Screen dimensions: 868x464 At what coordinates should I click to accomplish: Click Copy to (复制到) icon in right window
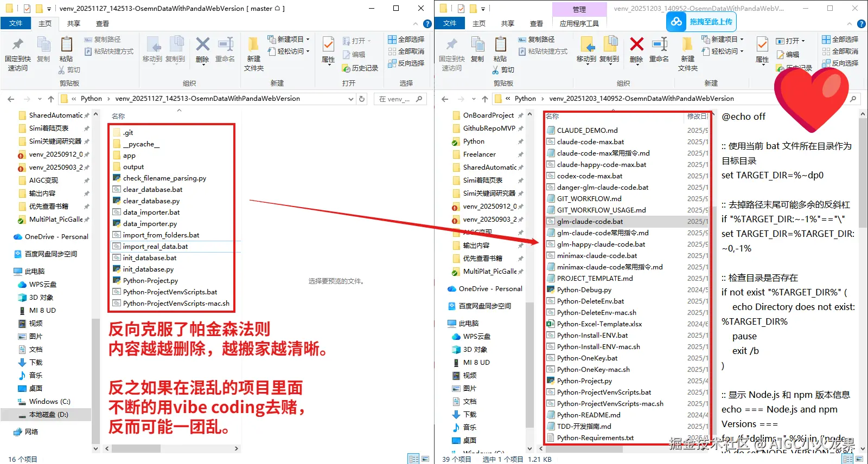tap(609, 50)
